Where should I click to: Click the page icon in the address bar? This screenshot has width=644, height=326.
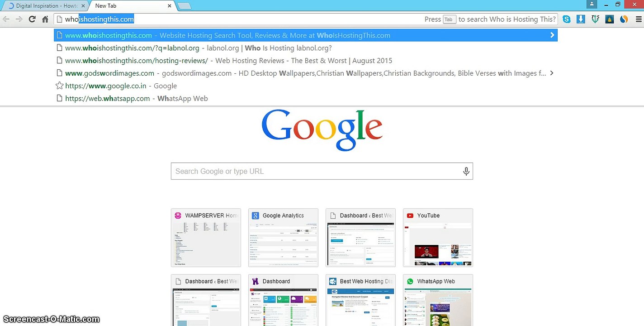click(59, 19)
